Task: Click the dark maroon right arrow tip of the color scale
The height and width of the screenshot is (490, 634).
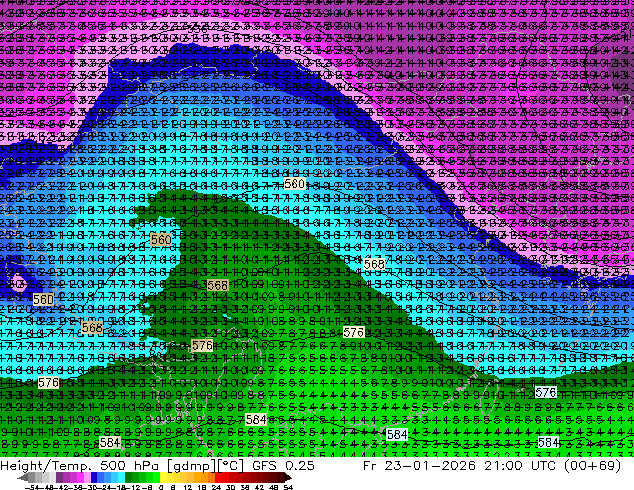Action: tap(287, 478)
